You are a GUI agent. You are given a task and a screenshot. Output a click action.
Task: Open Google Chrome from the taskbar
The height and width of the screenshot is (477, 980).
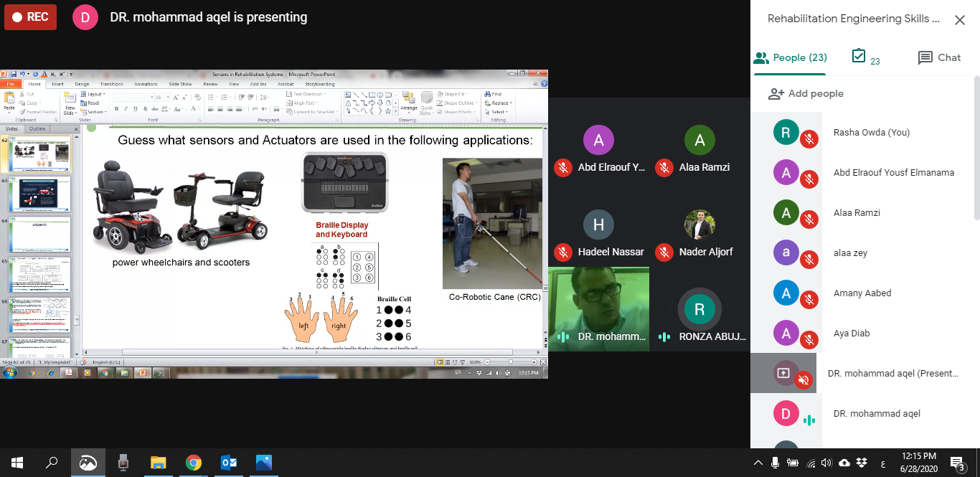pyautogui.click(x=193, y=463)
